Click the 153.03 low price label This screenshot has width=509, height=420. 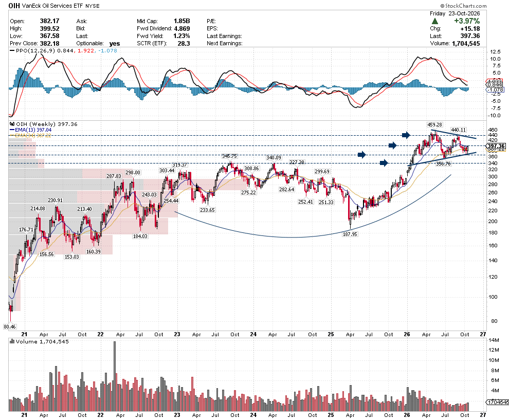(72, 257)
